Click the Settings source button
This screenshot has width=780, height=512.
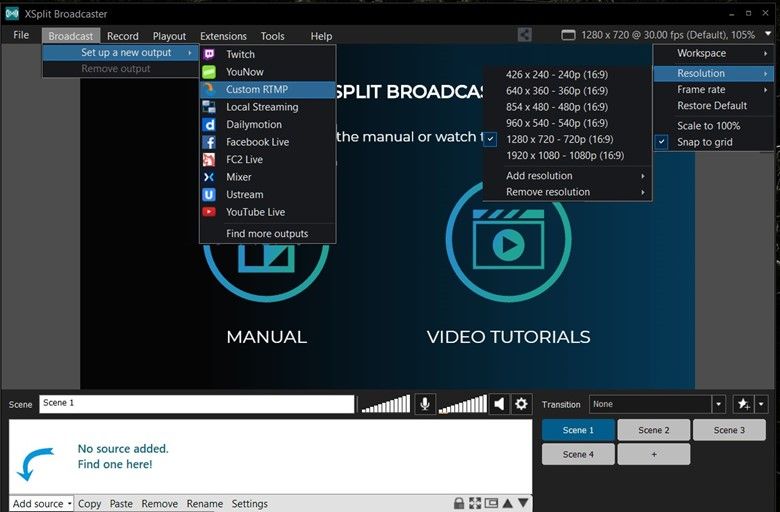click(x=250, y=504)
